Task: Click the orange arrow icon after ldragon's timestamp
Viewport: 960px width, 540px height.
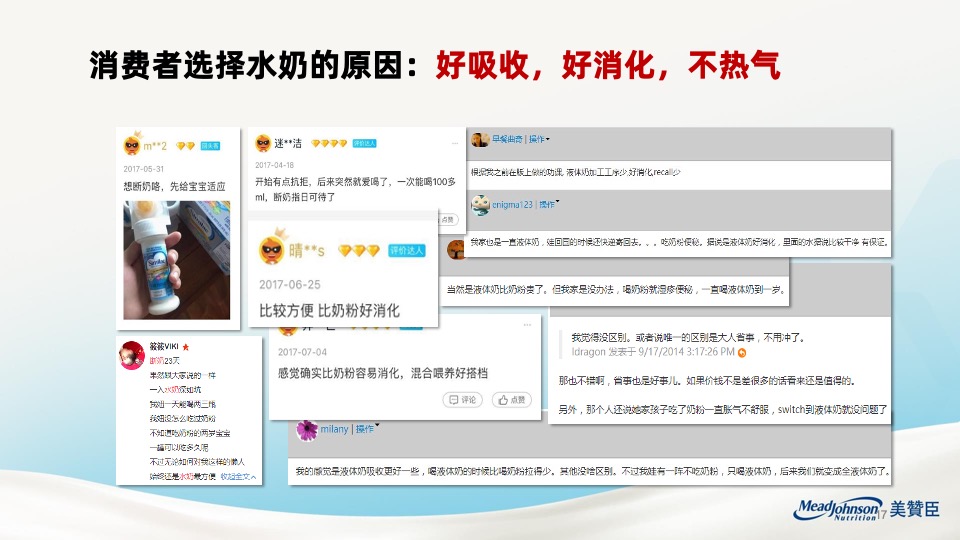Action: [742, 353]
